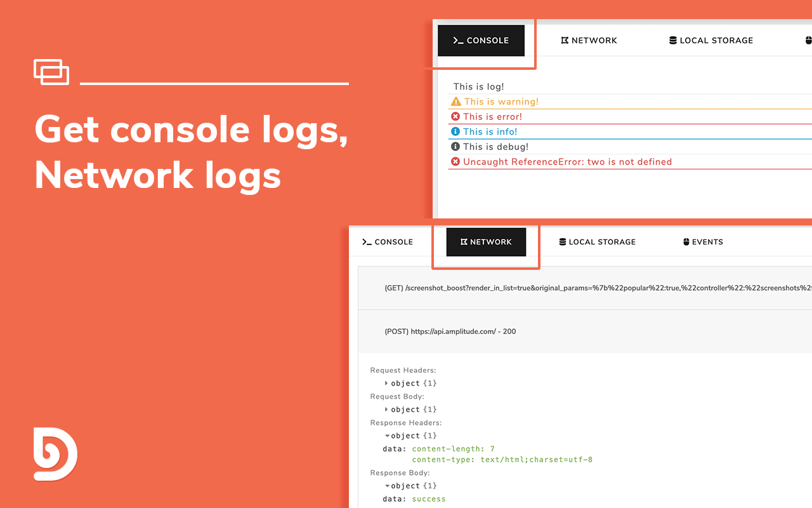Collapse the object arrow under Response Headers
The image size is (812, 508).
pos(387,436)
